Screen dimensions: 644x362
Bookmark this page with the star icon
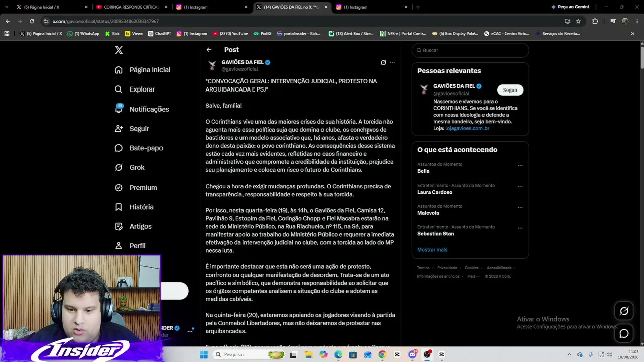[x=578, y=21]
